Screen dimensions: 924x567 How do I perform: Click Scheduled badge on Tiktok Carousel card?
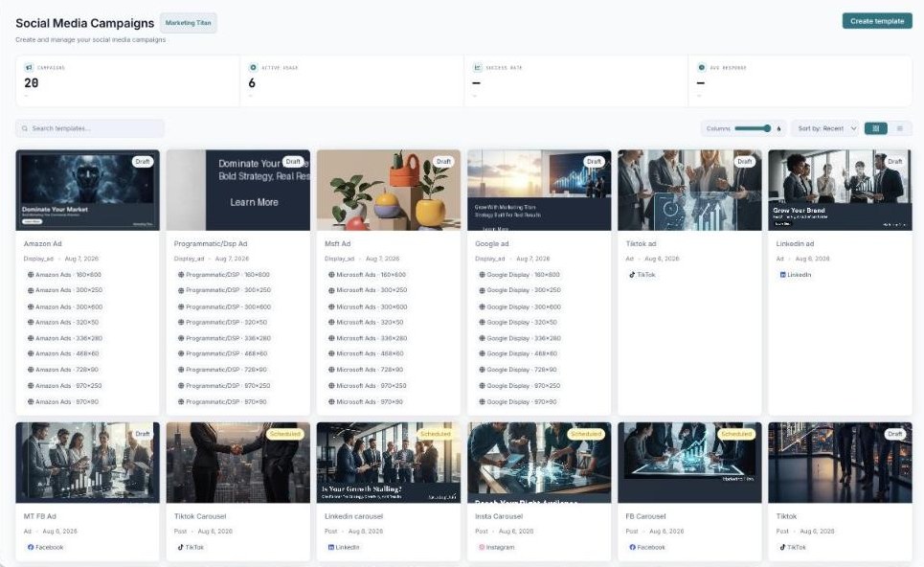[285, 434]
